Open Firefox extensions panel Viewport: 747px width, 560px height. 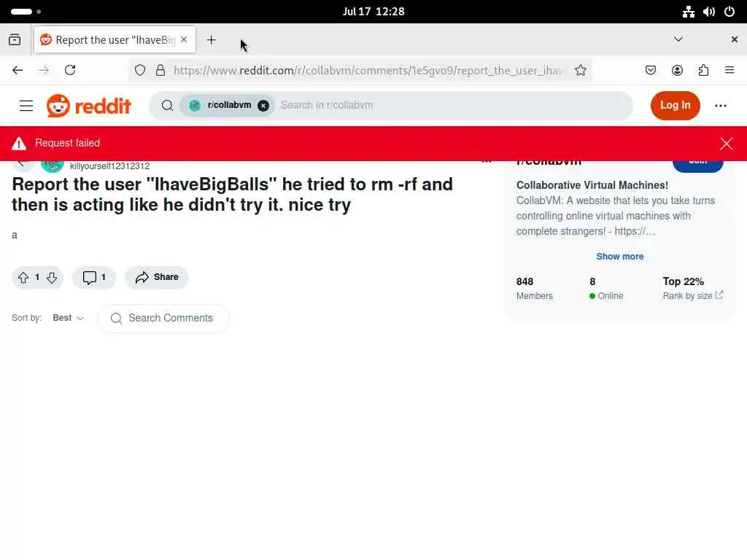[703, 71]
